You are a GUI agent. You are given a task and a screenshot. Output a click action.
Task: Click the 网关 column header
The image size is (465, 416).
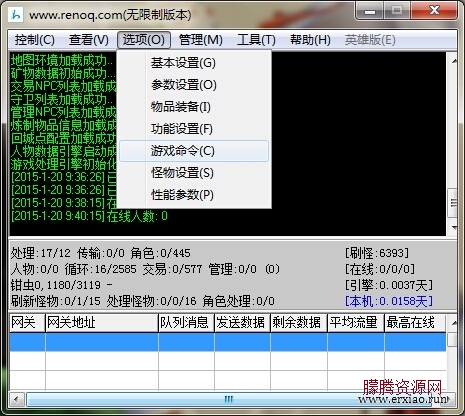click(x=27, y=323)
